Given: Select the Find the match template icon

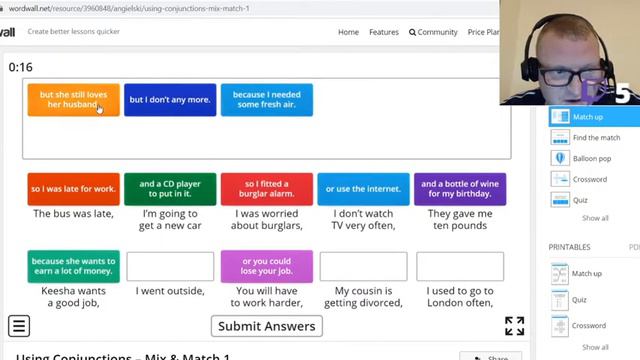Looking at the screenshot, I should (560, 138).
